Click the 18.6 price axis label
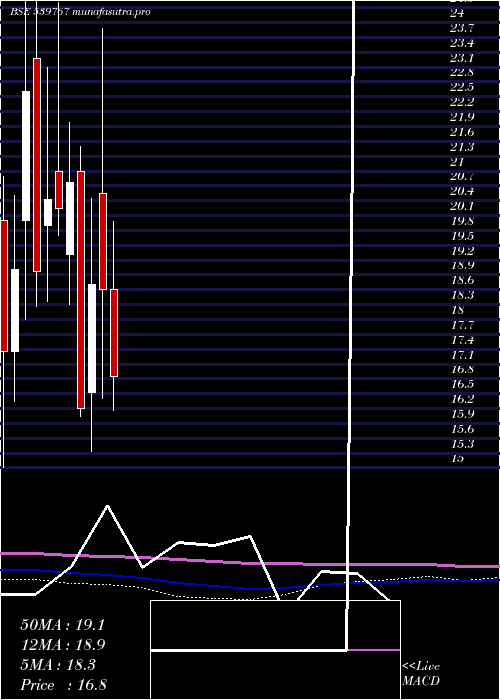The width and height of the screenshot is (500, 700). pos(462,281)
